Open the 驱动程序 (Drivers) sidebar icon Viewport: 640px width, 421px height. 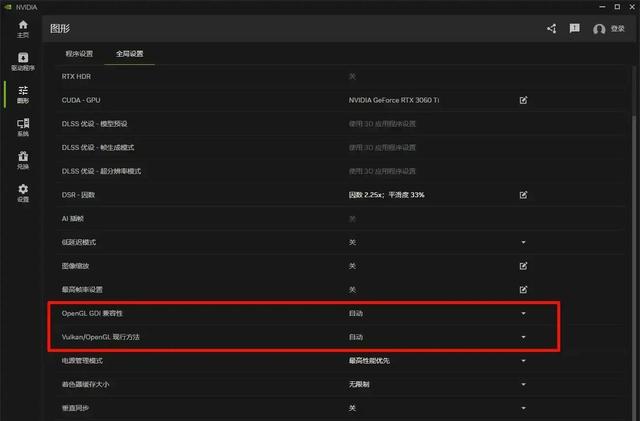23,62
